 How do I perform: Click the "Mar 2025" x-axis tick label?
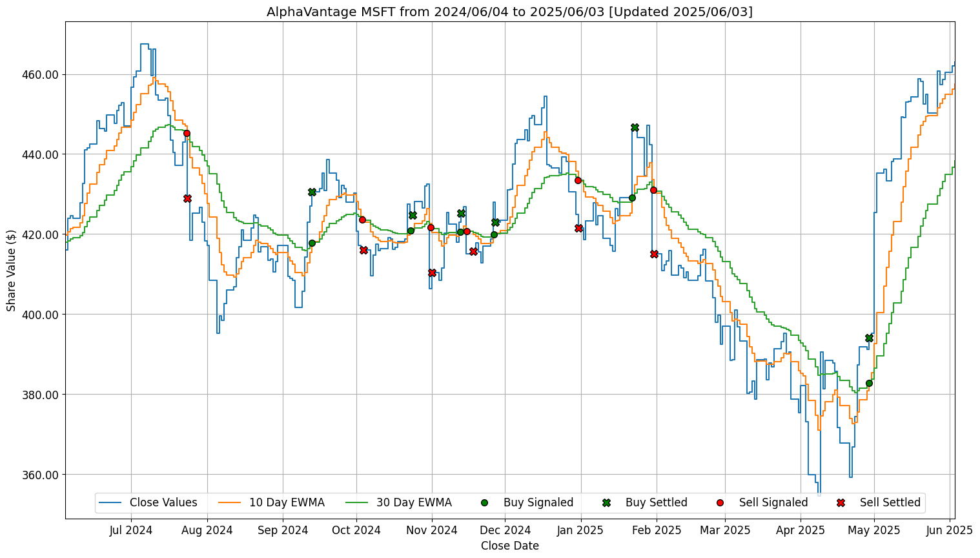click(x=725, y=530)
